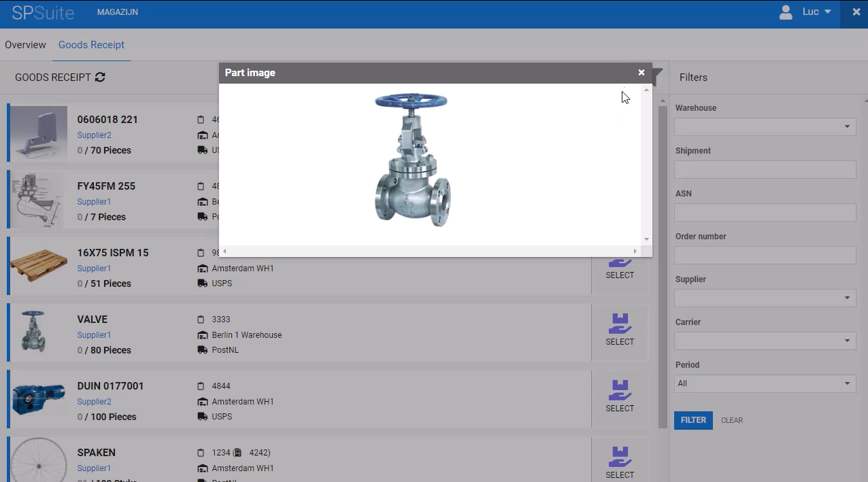Click warehouse icon in 16X75 ISPM 15 row
The height and width of the screenshot is (482, 868).
(202, 269)
